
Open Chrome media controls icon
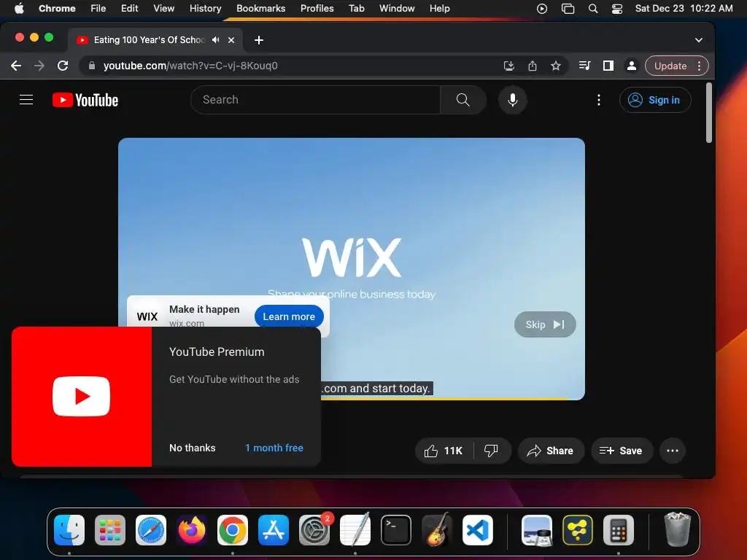tap(585, 66)
